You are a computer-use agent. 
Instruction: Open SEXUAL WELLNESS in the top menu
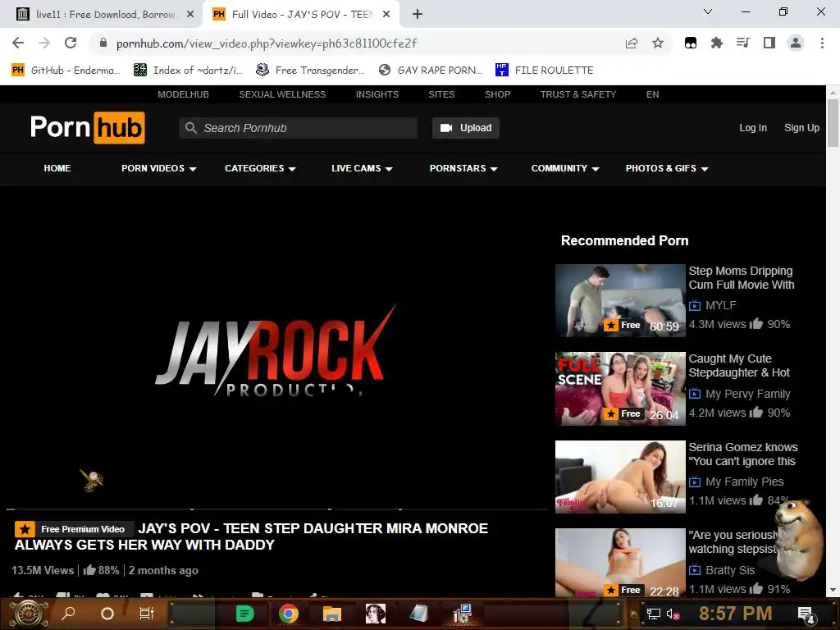pos(282,94)
